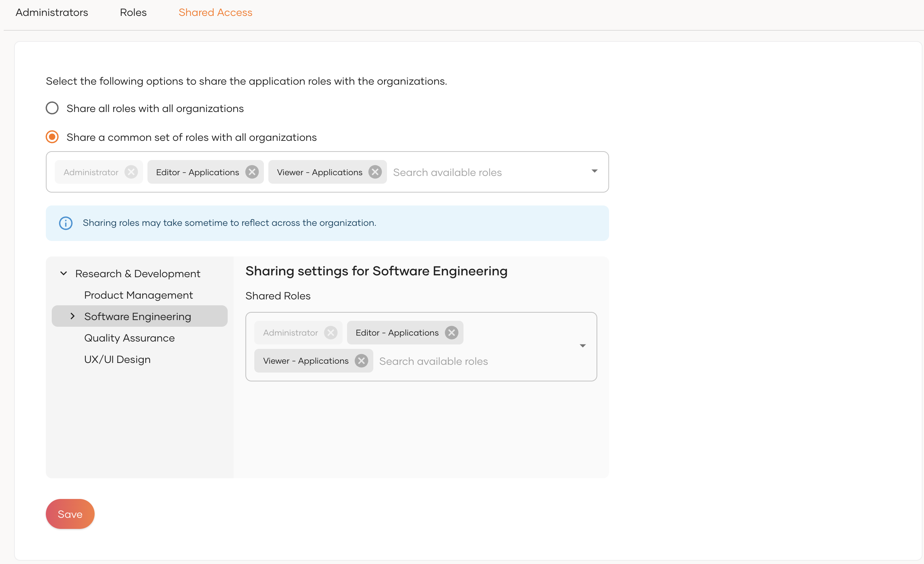
Task: Click the Save button
Action: click(x=70, y=514)
